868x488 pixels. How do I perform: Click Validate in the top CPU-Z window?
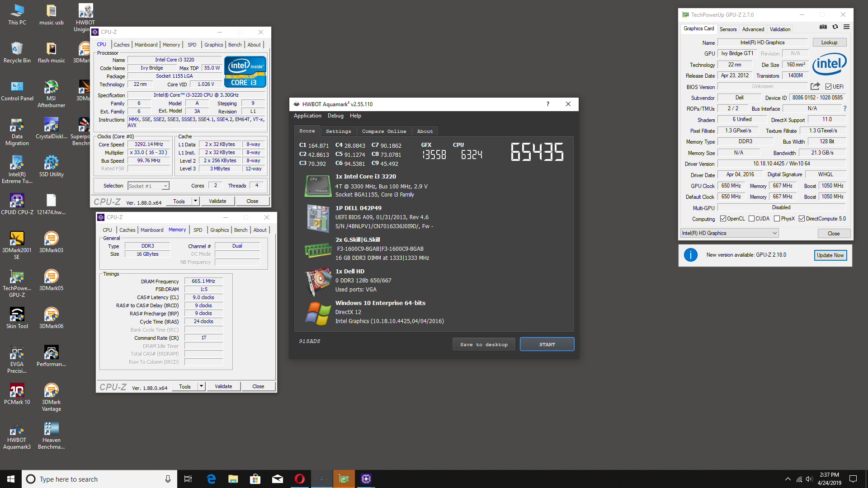pyautogui.click(x=217, y=201)
